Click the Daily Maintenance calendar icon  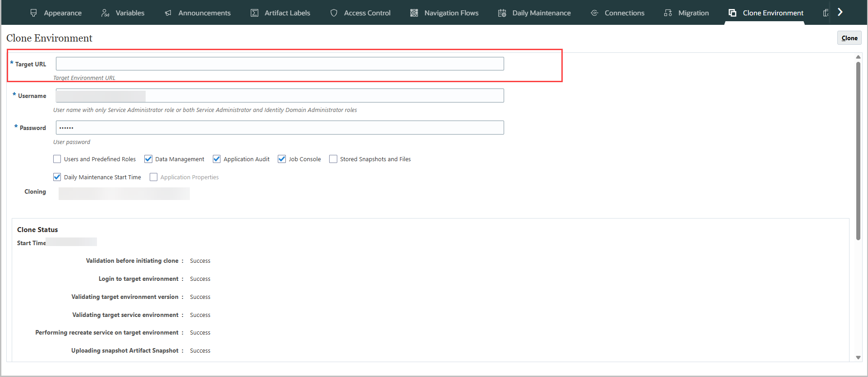[x=502, y=13]
